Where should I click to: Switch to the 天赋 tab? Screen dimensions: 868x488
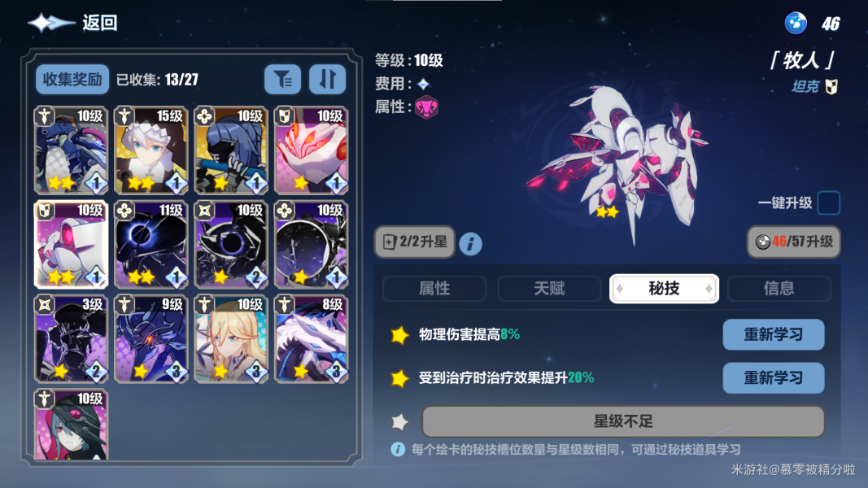click(x=549, y=288)
